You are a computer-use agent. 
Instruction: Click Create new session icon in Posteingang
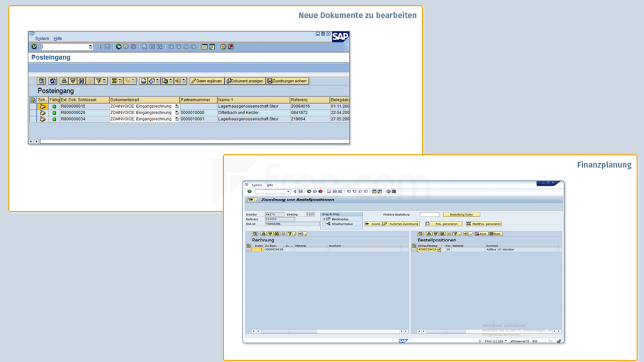(x=204, y=47)
